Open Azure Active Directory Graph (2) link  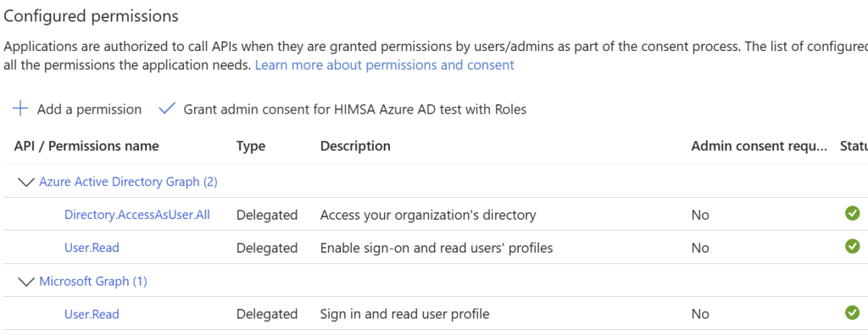pos(129,182)
